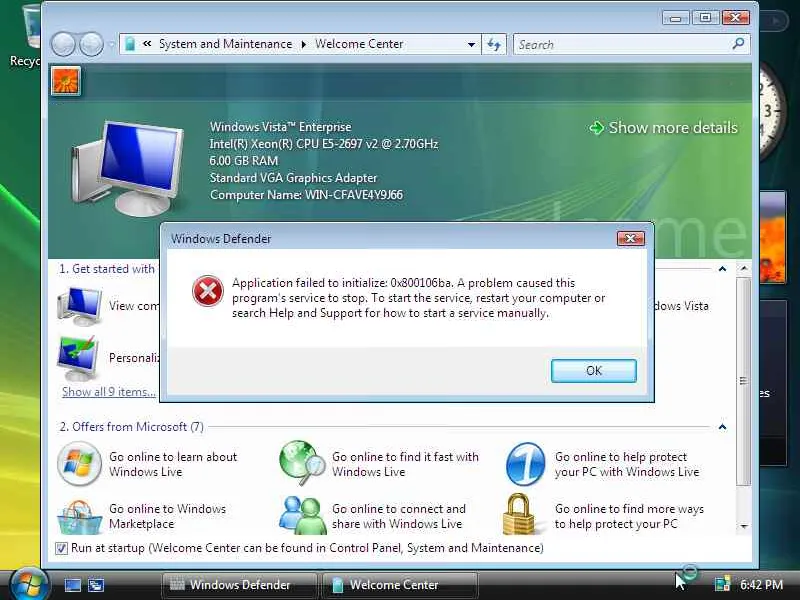
Task: Open View computer details icon
Action: point(80,306)
